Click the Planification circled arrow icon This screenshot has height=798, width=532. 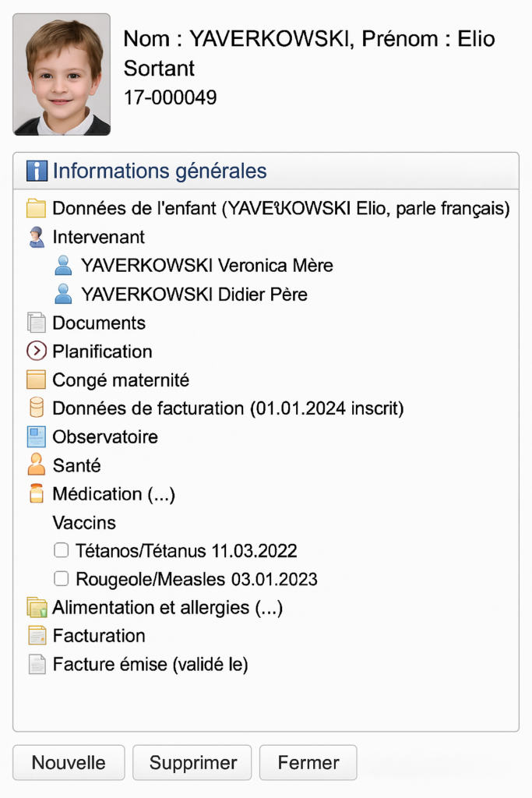tap(36, 351)
